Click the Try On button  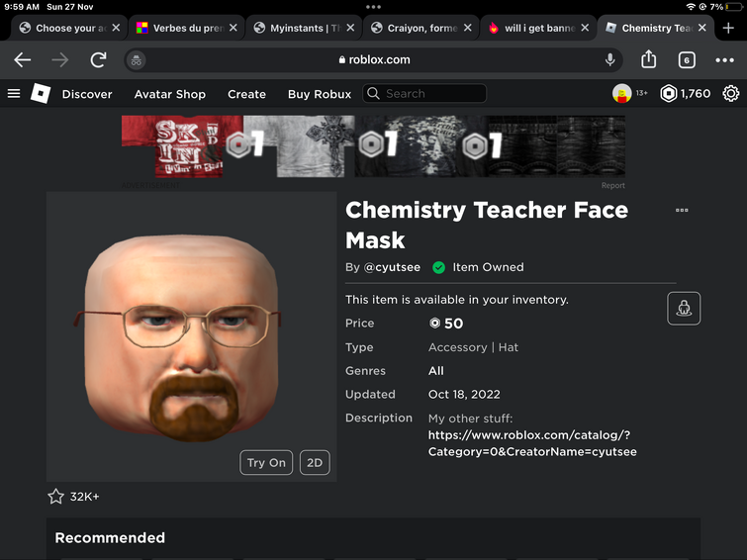(266, 462)
